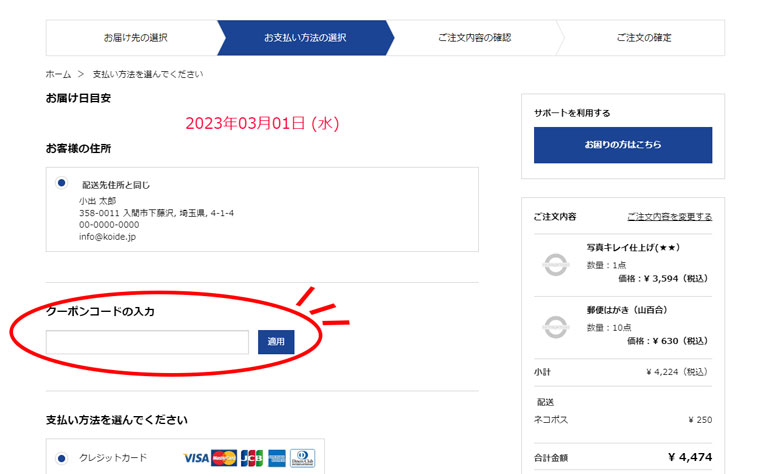
Task: Choose the クレジットカード payment radio button
Action: pos(62,458)
